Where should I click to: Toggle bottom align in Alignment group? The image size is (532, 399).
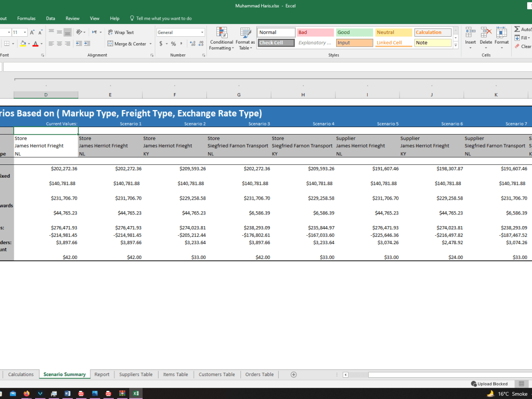[x=68, y=32]
